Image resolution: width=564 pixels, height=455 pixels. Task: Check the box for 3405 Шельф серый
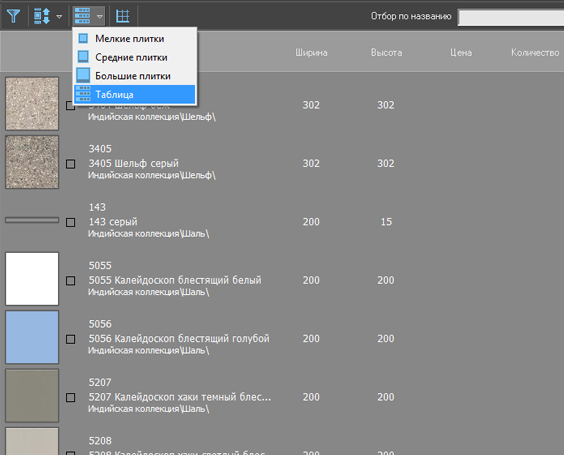(71, 164)
